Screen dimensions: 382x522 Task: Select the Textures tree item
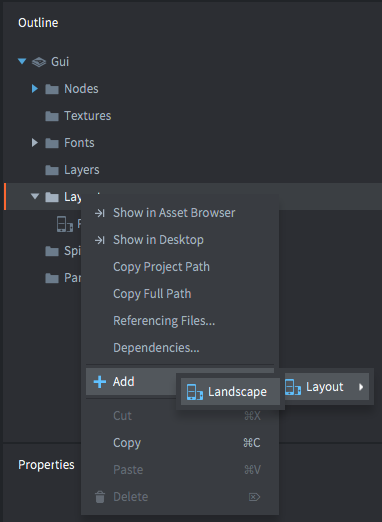(88, 116)
